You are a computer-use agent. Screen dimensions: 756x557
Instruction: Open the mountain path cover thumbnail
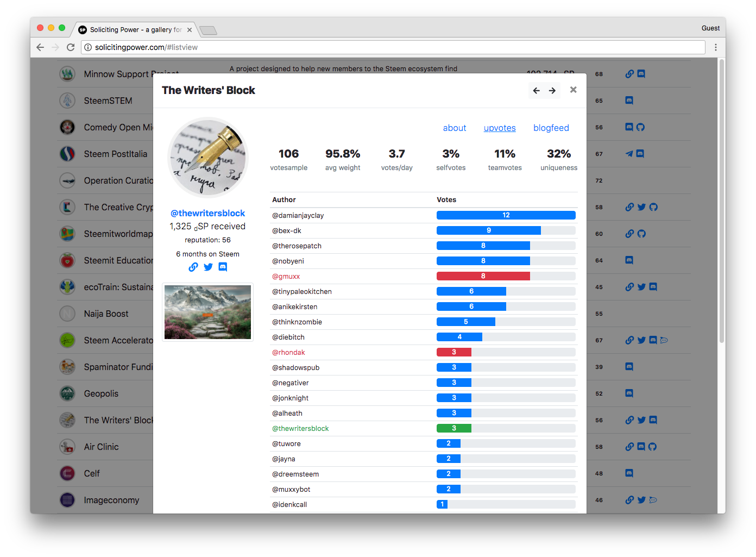(x=208, y=312)
